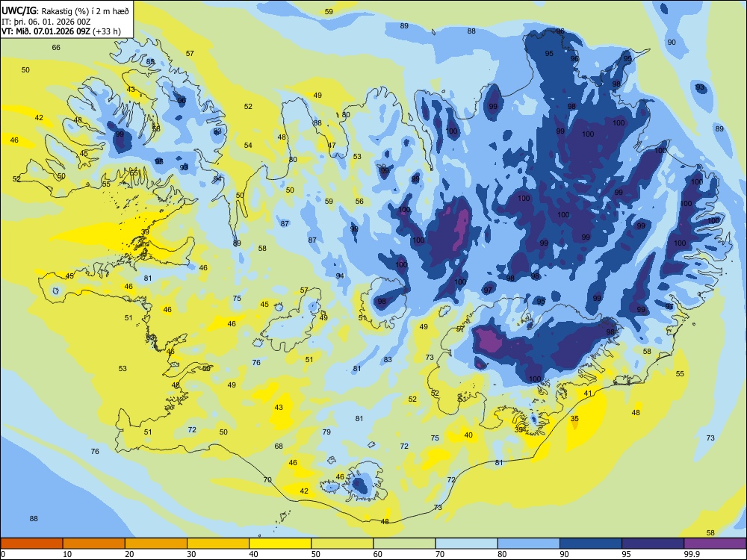The image size is (747, 560).
Task: Click the light blue 70–80 legend swatch
Action: tap(466, 544)
